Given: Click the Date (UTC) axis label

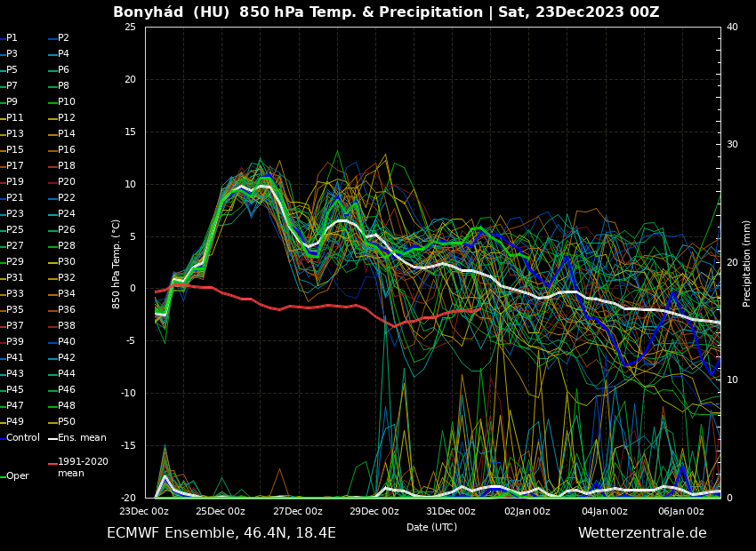Looking at the screenshot, I should tap(432, 528).
